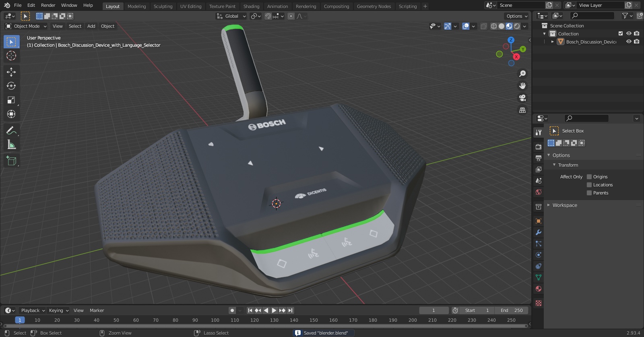Image resolution: width=644 pixels, height=337 pixels.
Task: Open the Render menu
Action: (x=48, y=5)
